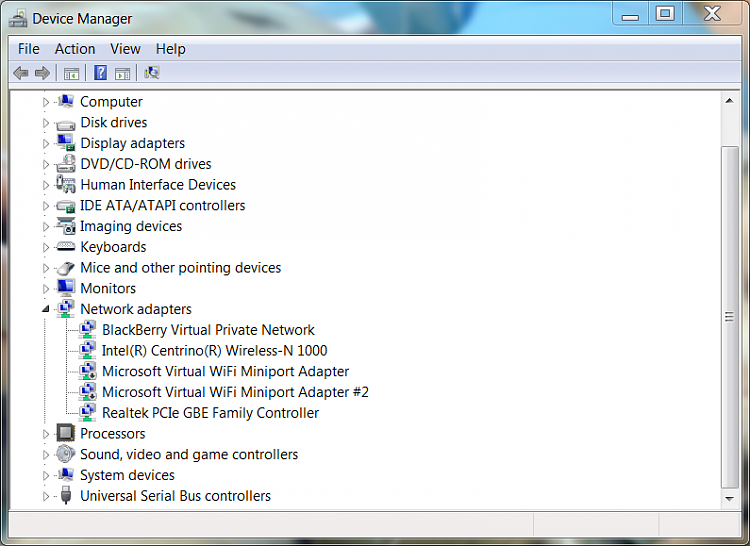Click the BlackBerry Virtual Private Network adapter icon
Image resolution: width=750 pixels, height=546 pixels.
(x=88, y=329)
